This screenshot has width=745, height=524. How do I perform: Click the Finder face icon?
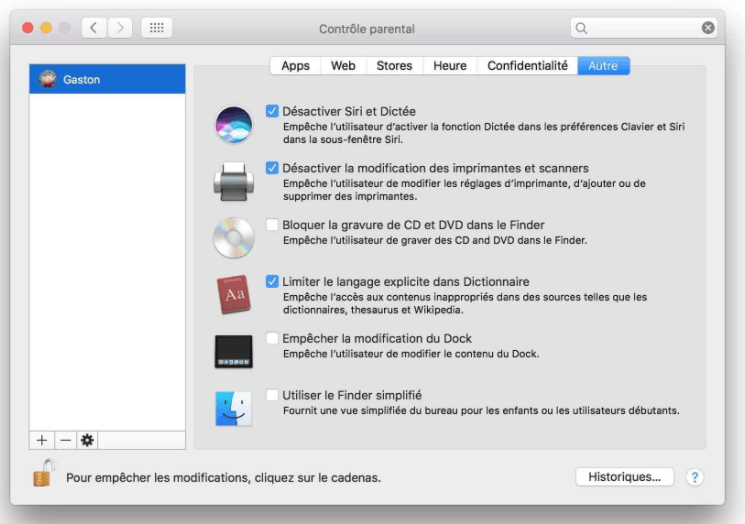pos(234,408)
